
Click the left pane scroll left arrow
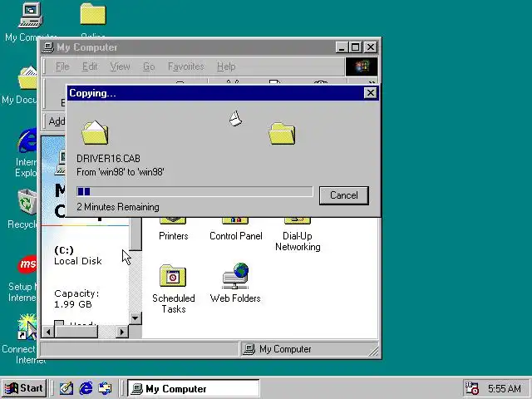pyautogui.click(x=48, y=332)
